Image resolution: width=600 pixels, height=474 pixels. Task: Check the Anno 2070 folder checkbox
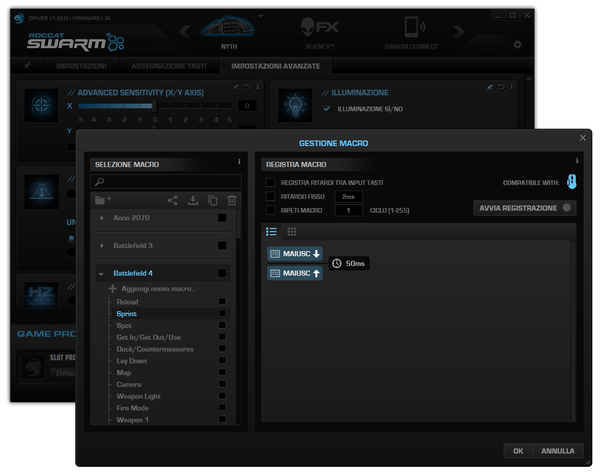(x=222, y=218)
